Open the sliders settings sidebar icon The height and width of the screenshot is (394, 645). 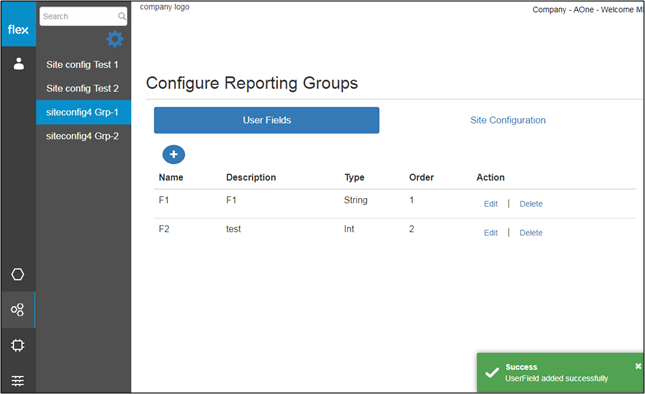click(18, 381)
